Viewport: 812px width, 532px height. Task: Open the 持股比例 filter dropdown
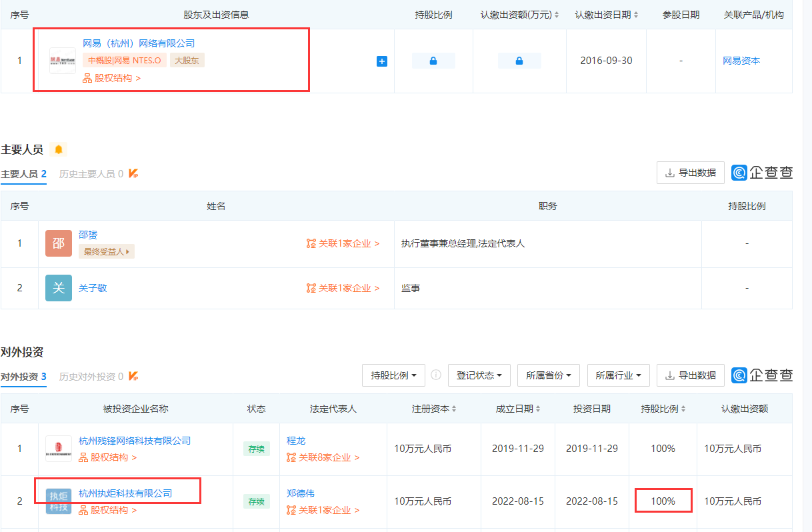click(x=393, y=375)
